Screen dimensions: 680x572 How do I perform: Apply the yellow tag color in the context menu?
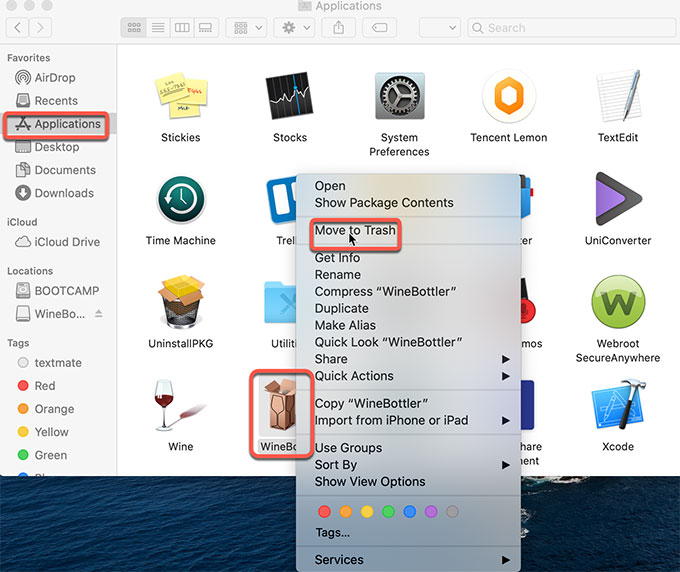click(367, 512)
